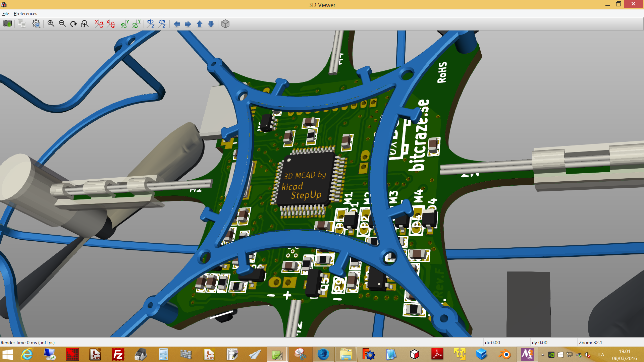Toggle orthographic projection cube icon

[x=225, y=24]
